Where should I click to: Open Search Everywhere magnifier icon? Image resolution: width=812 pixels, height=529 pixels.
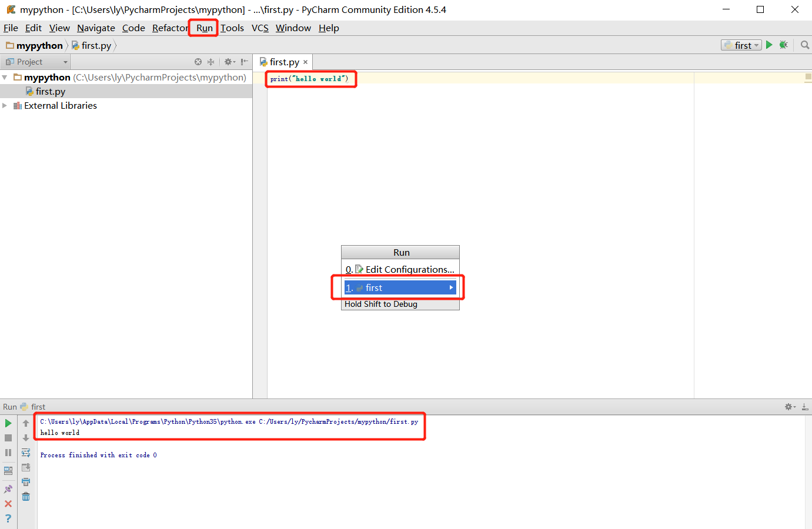tap(805, 45)
